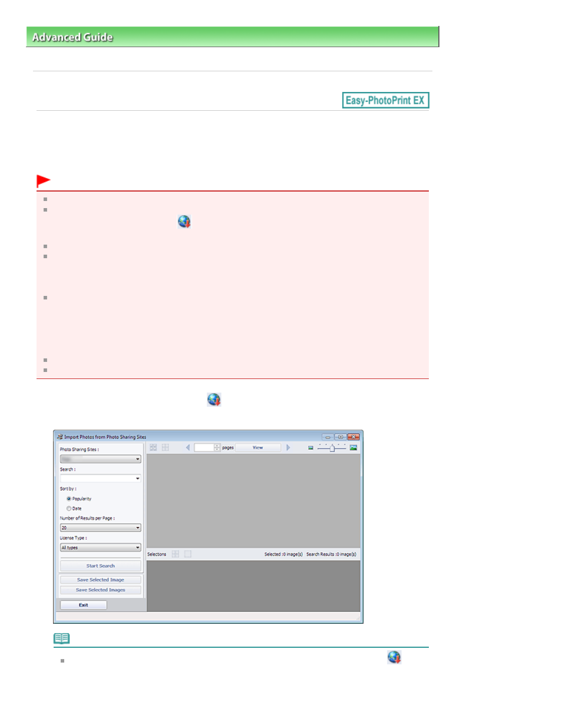Click the 'Selected :0 image(s)' text

(283, 554)
